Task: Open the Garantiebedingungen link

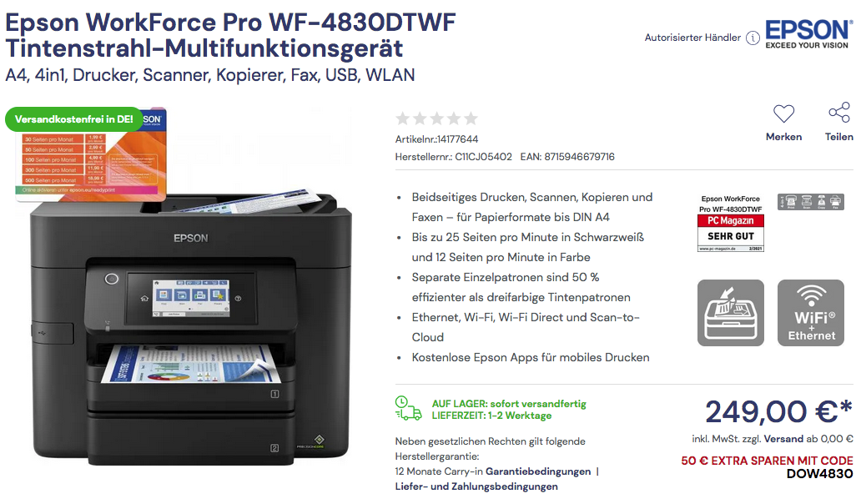Action: [538, 471]
